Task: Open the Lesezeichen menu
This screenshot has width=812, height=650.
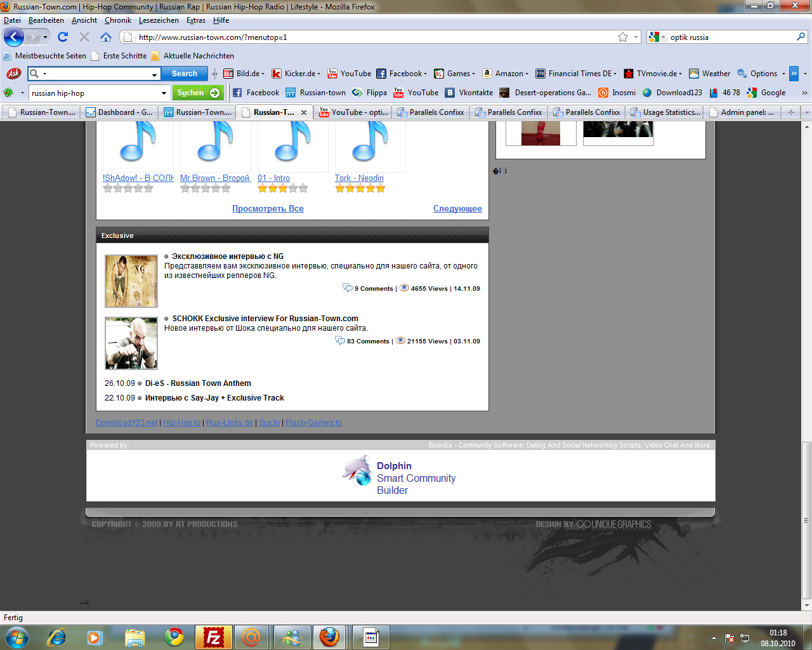Action: pos(159,20)
